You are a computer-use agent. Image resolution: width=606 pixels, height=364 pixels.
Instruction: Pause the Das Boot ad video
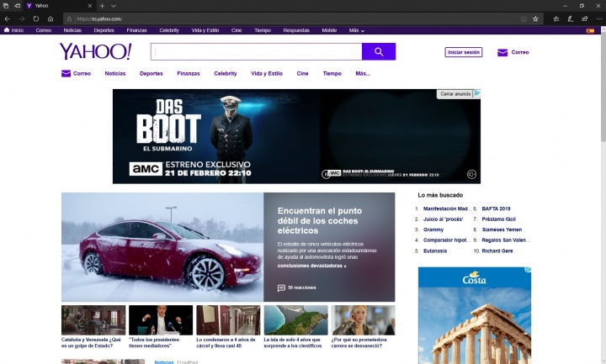pyautogui.click(x=326, y=175)
